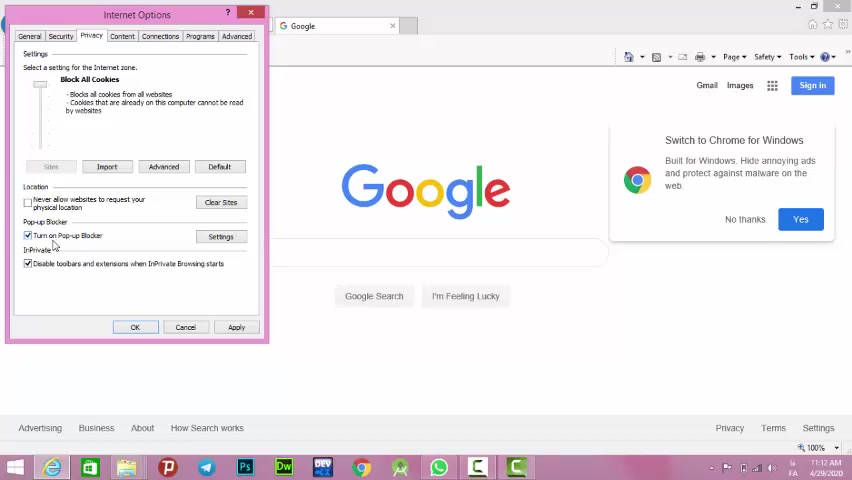Switch to the Programs tab
Viewport: 852px width, 480px height.
(200, 36)
